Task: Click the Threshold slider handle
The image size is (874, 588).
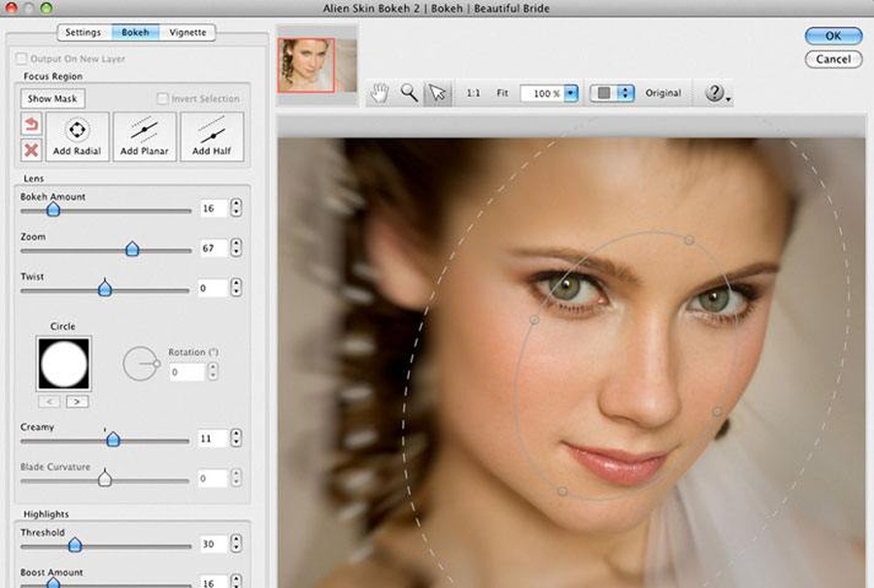Action: tap(75, 544)
